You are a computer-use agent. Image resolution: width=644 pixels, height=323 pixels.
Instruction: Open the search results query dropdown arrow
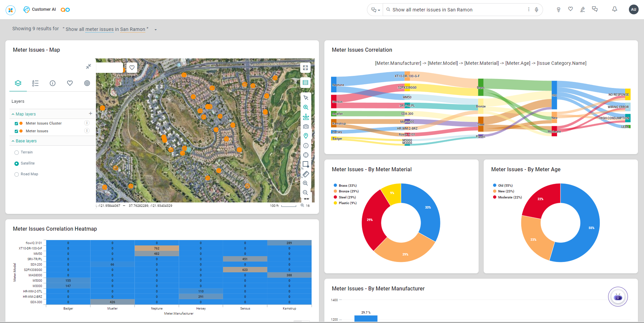(x=156, y=30)
